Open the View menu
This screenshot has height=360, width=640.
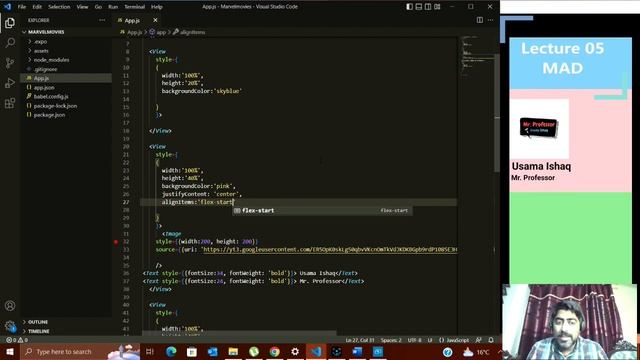82,7
